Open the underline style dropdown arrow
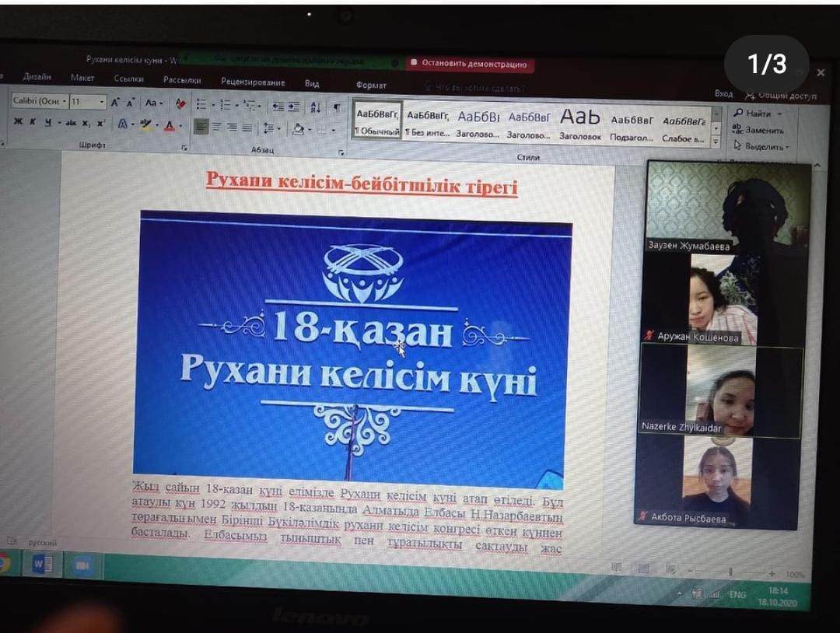 pyautogui.click(x=58, y=123)
